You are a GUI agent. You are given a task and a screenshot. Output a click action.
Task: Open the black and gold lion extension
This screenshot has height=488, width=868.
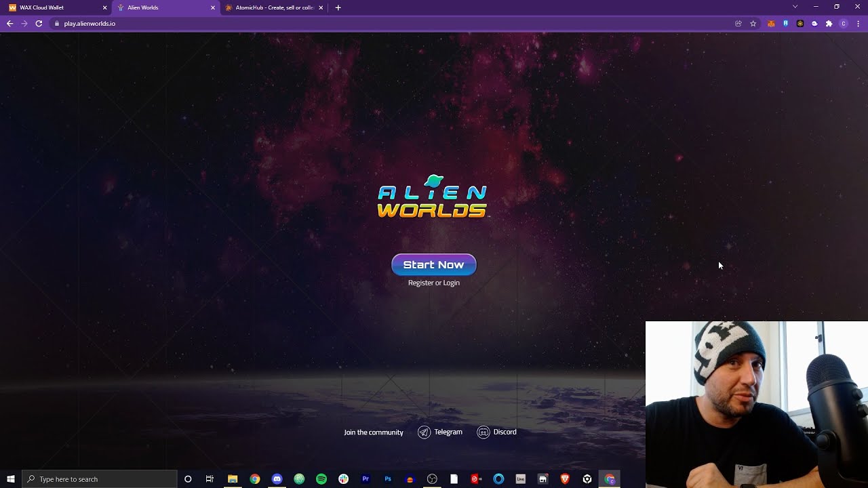[x=800, y=23]
